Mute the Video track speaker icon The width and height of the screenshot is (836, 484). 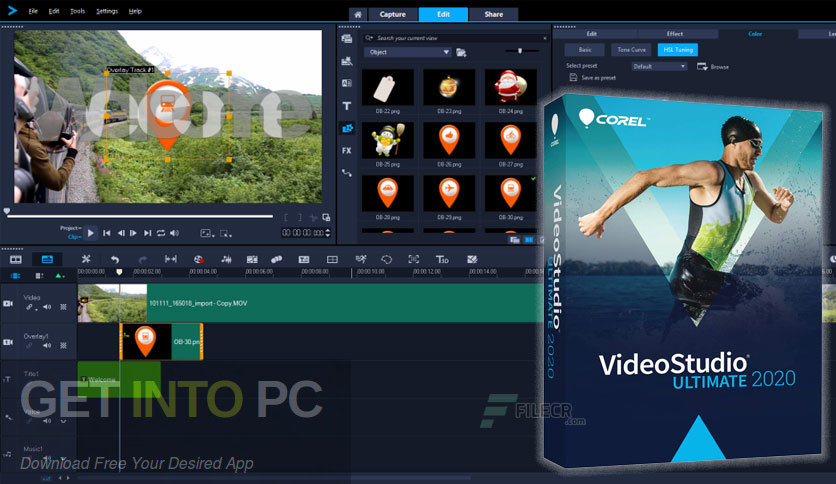pos(47,307)
